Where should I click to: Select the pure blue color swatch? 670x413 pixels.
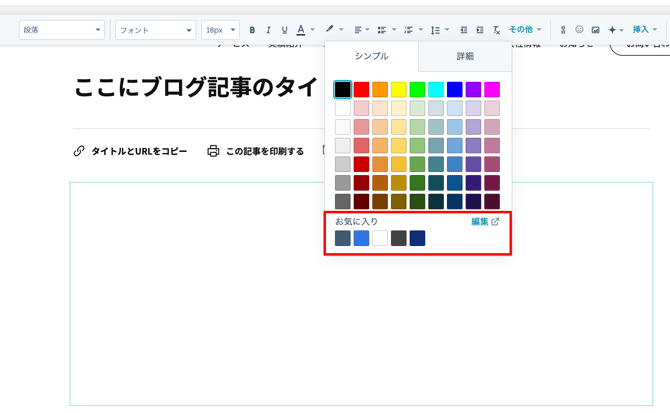455,90
